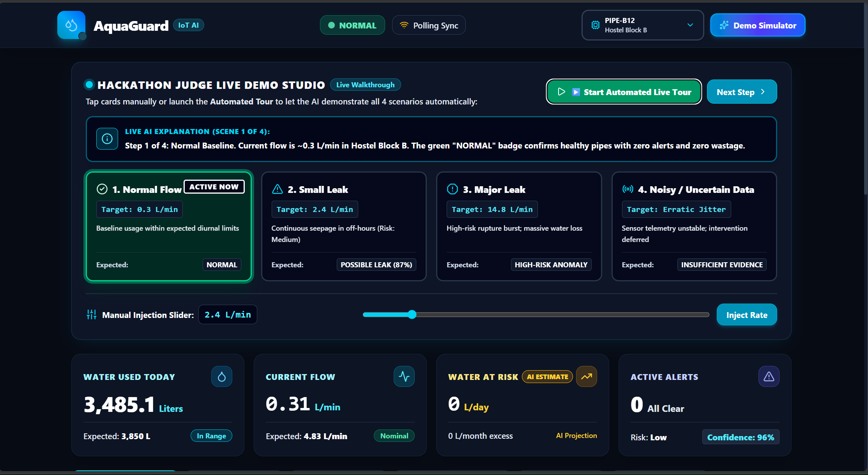Click the trending-up icon in Water At Risk
This screenshot has width=868, height=475.
[587, 376]
